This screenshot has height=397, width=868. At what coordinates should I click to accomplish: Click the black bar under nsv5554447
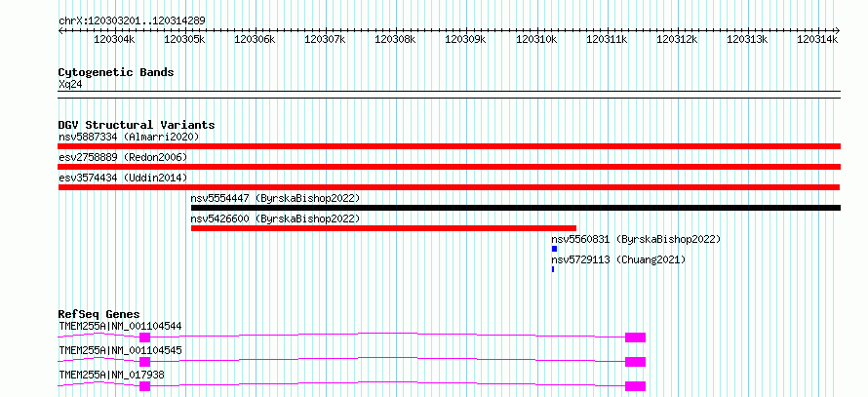pos(516,208)
